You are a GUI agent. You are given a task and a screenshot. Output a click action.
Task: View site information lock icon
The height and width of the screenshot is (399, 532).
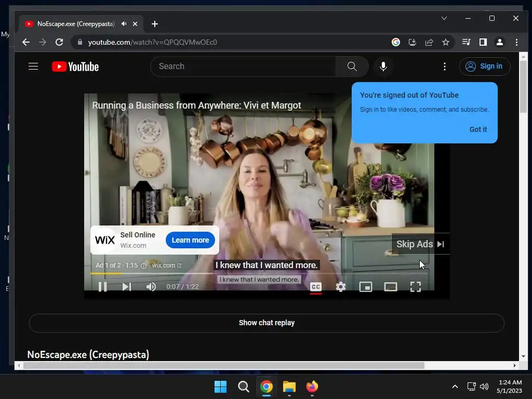79,42
